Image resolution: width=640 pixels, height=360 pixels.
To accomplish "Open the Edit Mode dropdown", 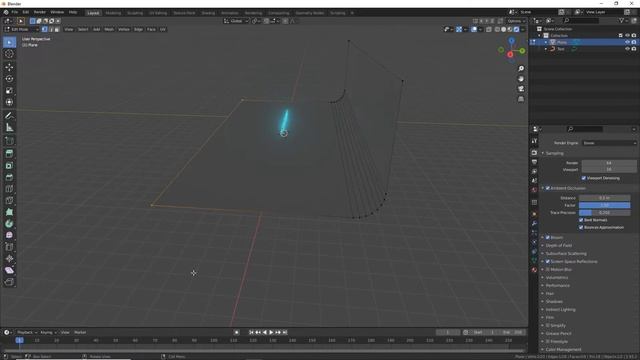I will pos(22,29).
